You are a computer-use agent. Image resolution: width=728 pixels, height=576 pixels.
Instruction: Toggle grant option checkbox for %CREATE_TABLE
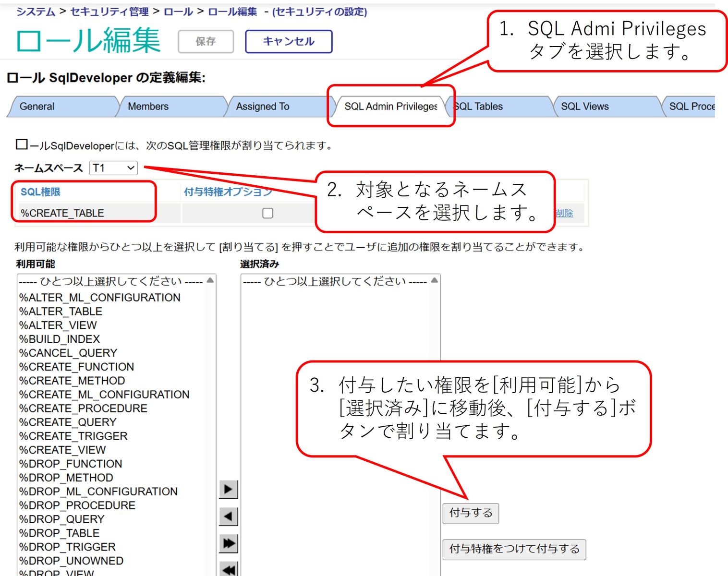pyautogui.click(x=268, y=213)
